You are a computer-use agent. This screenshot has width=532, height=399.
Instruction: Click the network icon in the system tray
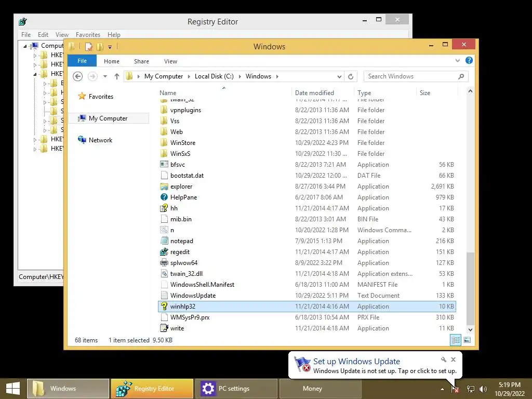[470, 389]
